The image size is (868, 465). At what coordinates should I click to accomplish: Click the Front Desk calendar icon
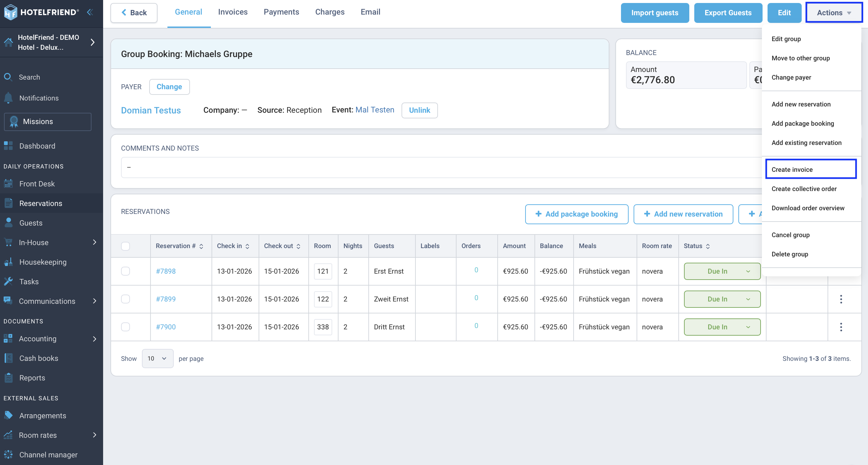click(8, 184)
